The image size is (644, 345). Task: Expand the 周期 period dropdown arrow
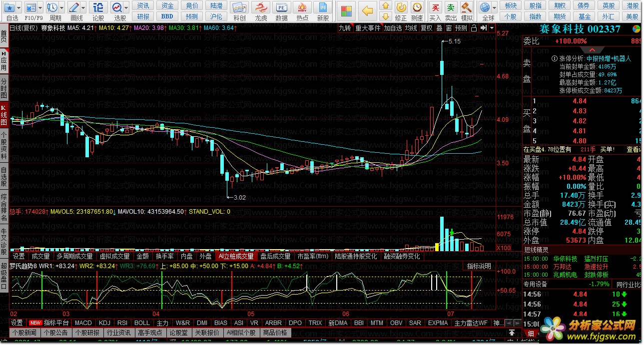(61, 8)
